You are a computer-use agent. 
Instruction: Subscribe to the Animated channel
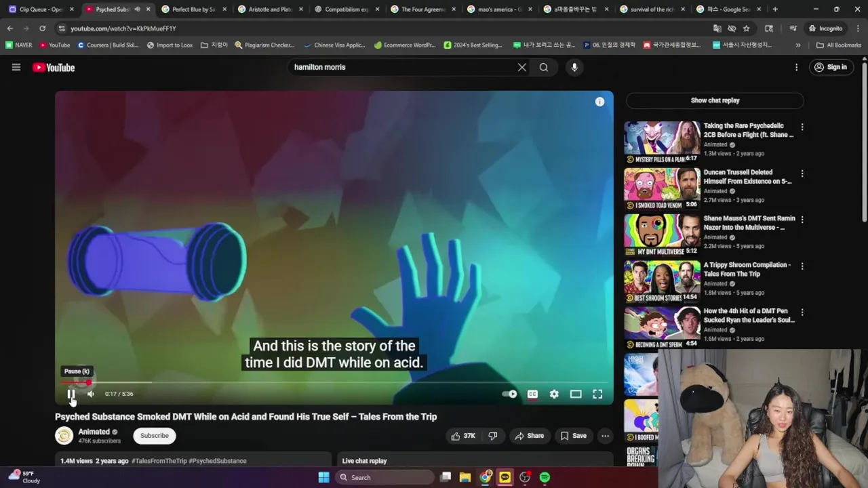[x=155, y=436]
